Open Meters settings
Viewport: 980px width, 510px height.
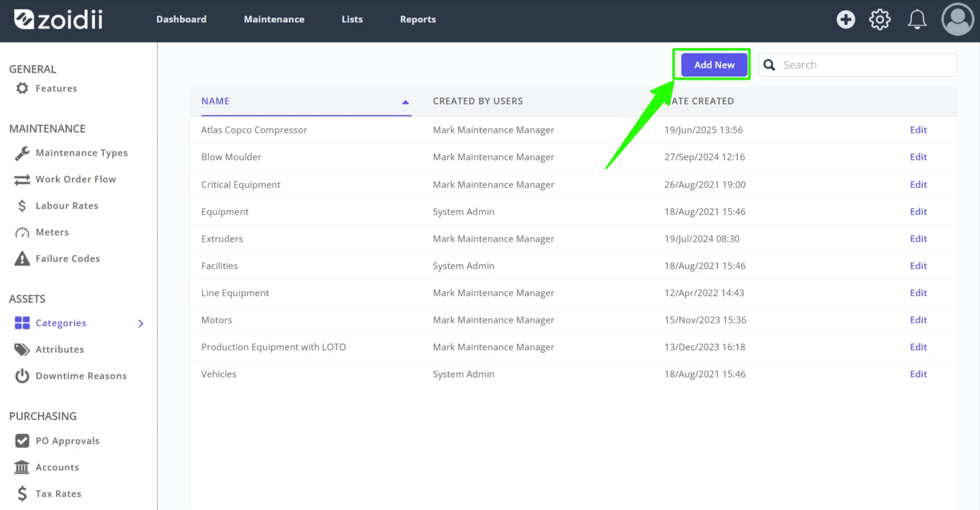coord(52,232)
